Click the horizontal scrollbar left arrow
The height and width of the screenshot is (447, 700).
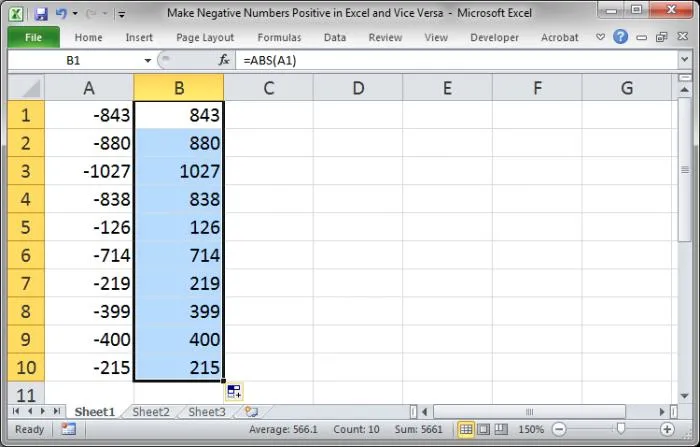pyautogui.click(x=425, y=412)
